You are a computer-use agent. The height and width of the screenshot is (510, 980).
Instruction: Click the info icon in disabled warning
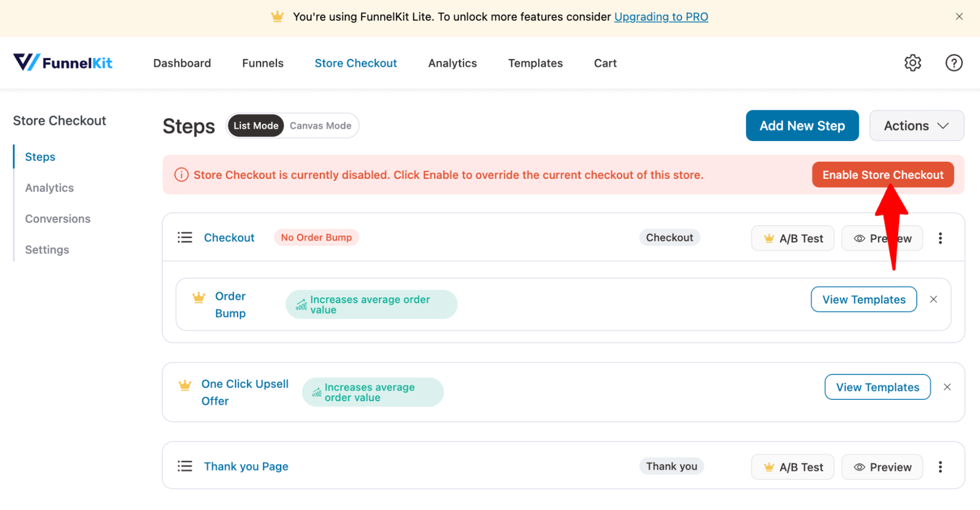point(181,175)
